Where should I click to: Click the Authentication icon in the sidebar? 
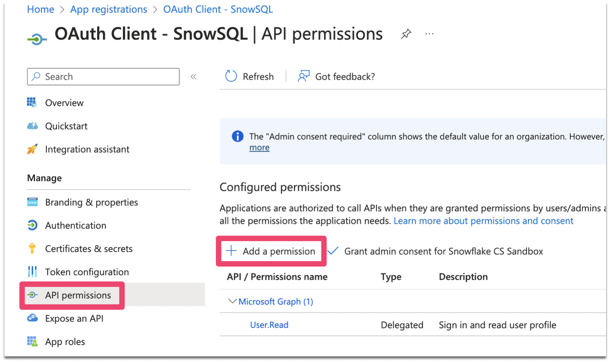[x=33, y=225]
